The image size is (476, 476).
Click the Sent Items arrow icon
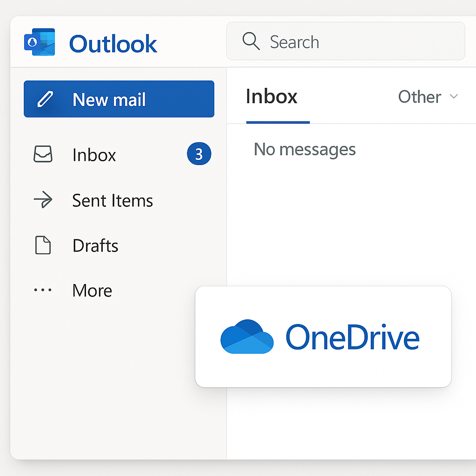tap(43, 199)
